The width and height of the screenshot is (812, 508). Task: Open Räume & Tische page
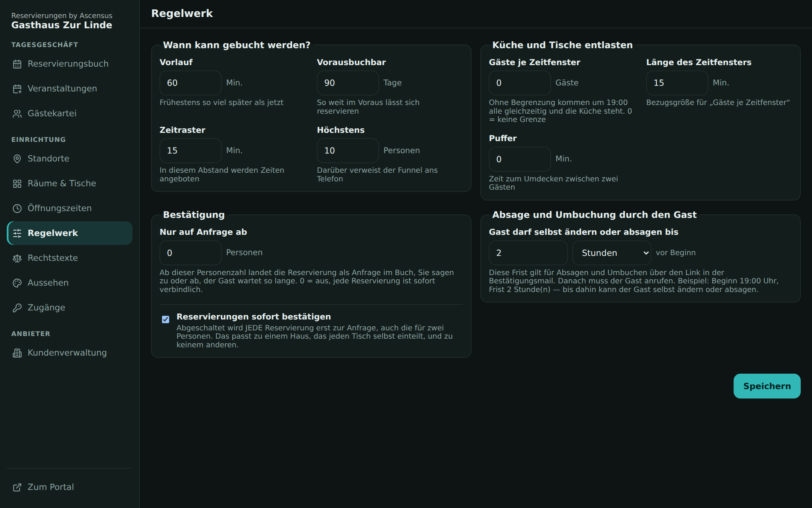pyautogui.click(x=70, y=184)
